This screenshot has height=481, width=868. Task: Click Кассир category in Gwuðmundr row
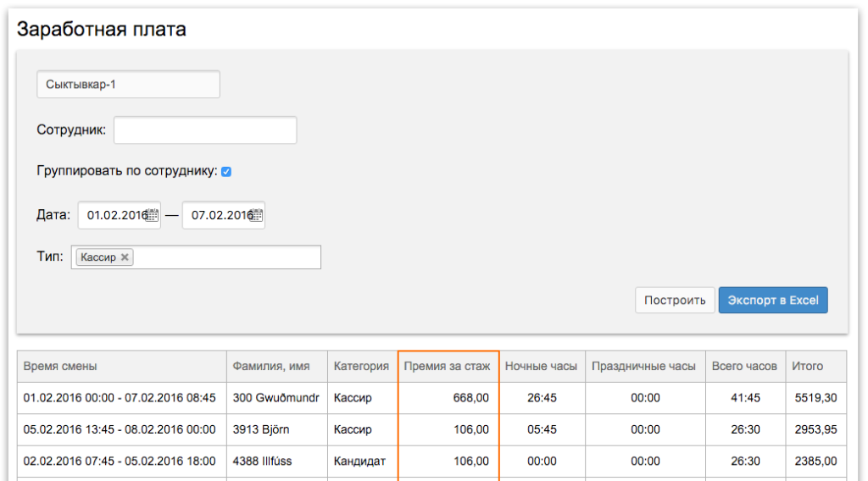pos(353,397)
